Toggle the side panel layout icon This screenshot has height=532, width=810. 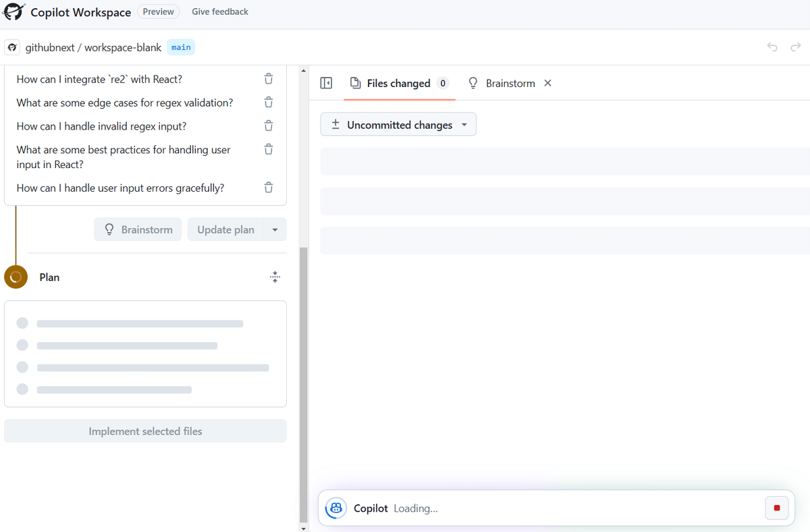(x=326, y=82)
